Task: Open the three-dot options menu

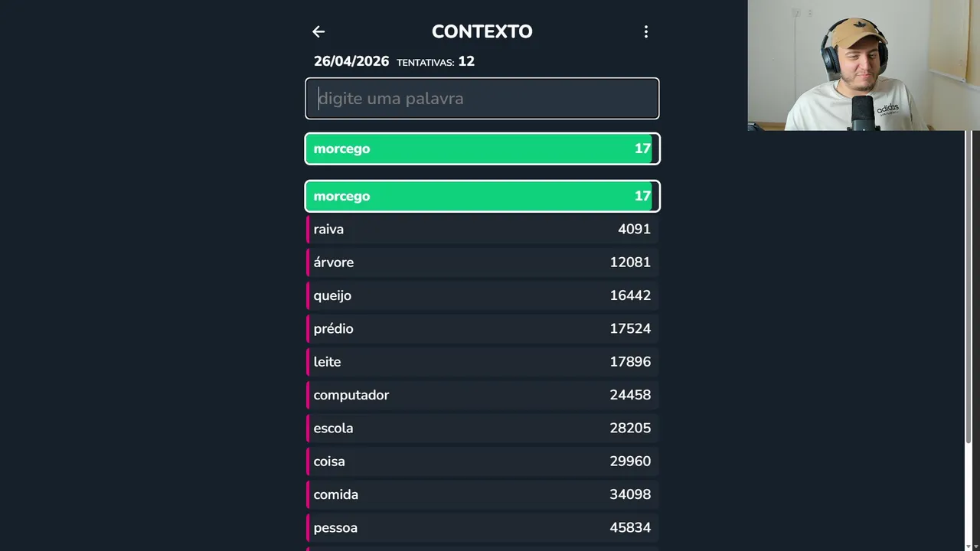Action: [645, 31]
